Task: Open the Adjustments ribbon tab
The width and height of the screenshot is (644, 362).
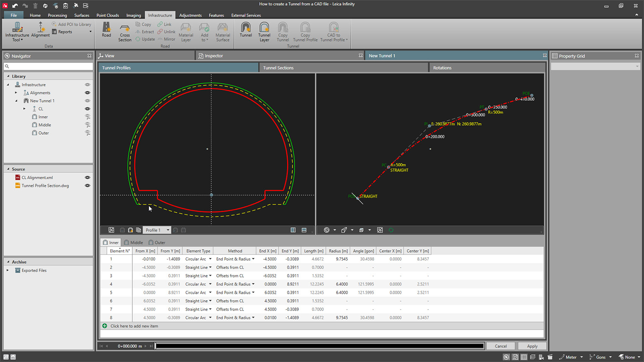Action: (190, 15)
